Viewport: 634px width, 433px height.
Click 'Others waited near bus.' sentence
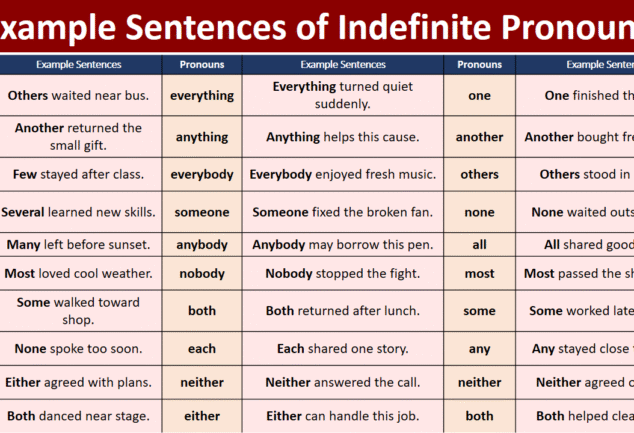pos(78,95)
